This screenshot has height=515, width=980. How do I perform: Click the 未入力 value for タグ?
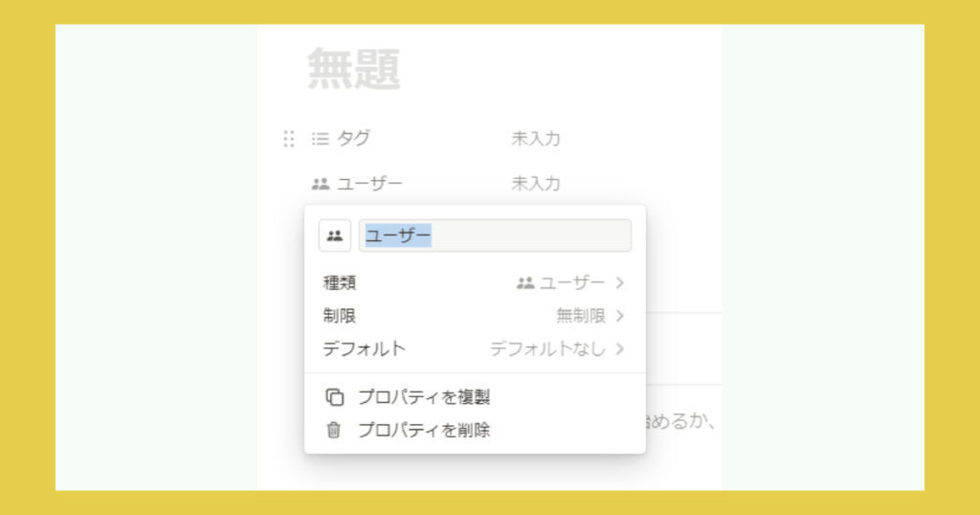click(x=536, y=139)
